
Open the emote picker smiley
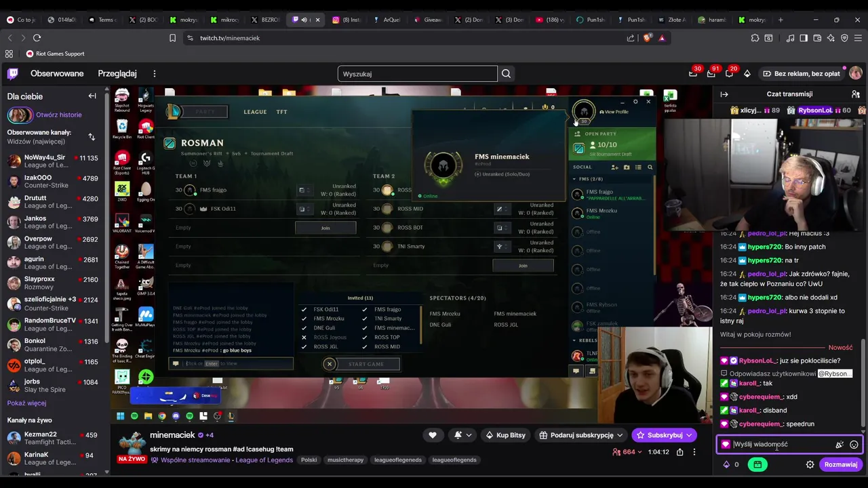854,445
